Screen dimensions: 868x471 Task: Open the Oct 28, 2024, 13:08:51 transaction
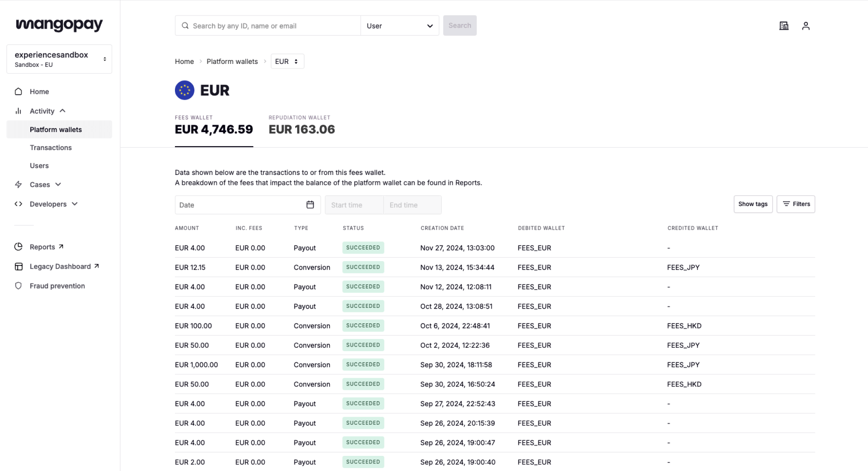(495, 306)
